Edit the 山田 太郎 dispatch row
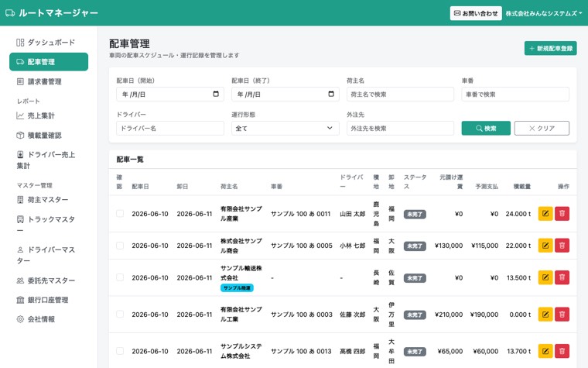Image resolution: width=588 pixels, height=368 pixels. pyautogui.click(x=545, y=213)
